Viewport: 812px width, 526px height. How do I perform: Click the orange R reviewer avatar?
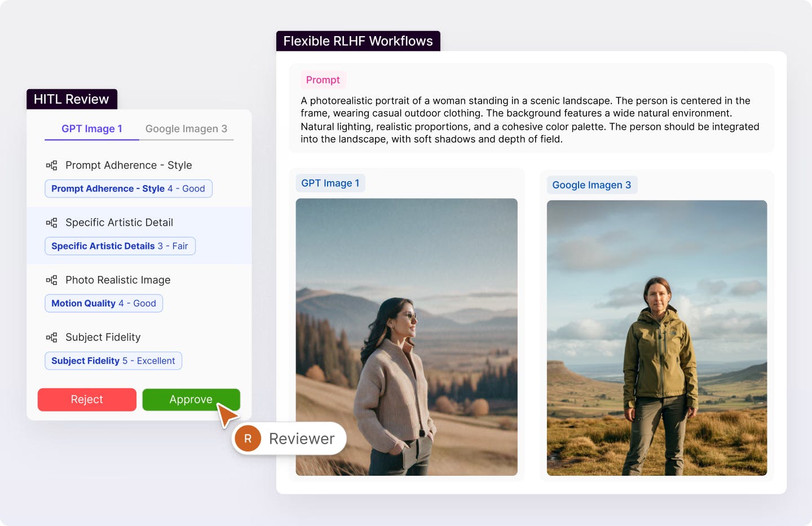coord(248,439)
